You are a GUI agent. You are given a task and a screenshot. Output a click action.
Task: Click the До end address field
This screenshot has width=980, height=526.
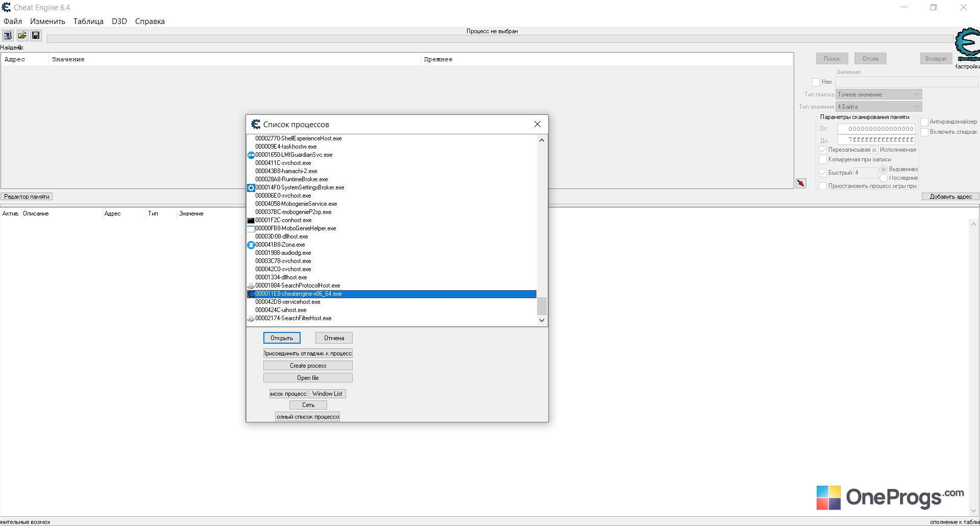pos(876,139)
